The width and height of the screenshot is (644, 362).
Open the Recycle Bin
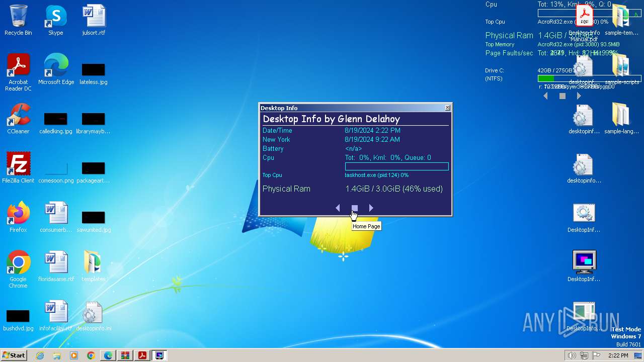[18, 21]
